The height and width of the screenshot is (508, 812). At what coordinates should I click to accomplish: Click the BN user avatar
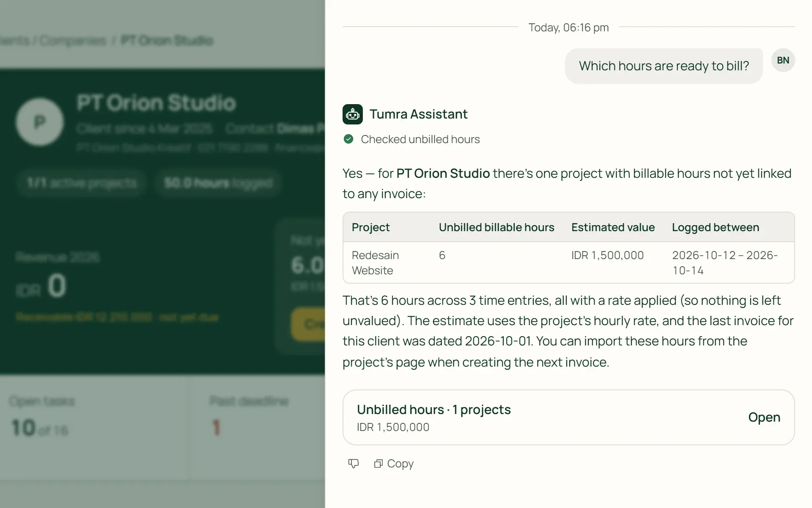783,60
